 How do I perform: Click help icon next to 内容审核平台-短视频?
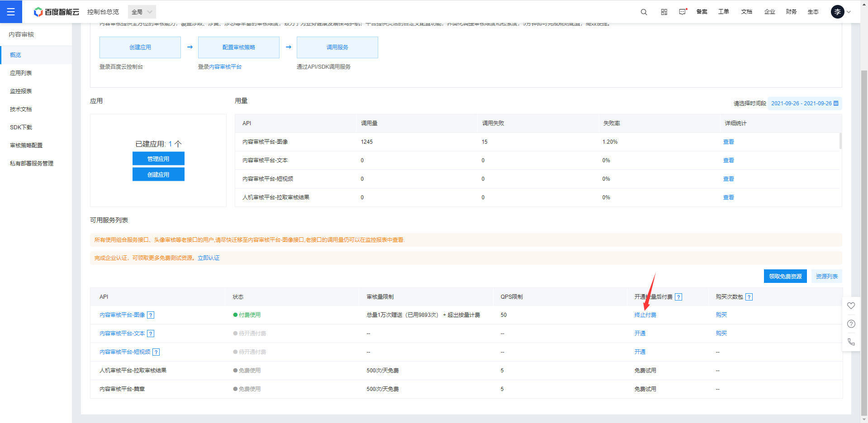click(x=156, y=352)
